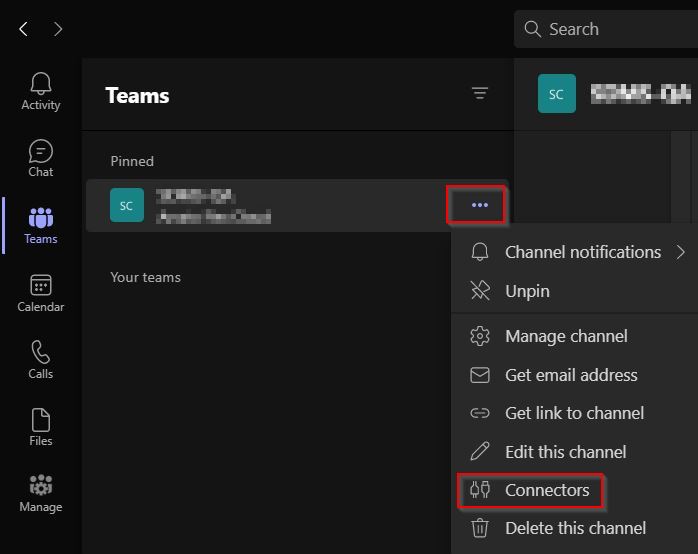Open the Activity feed
The width and height of the screenshot is (698, 554).
tap(41, 92)
